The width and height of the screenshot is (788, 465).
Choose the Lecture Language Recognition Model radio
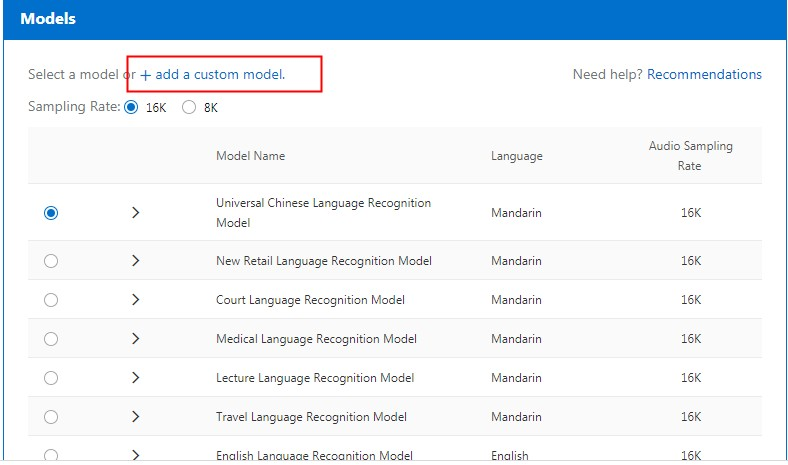click(51, 378)
